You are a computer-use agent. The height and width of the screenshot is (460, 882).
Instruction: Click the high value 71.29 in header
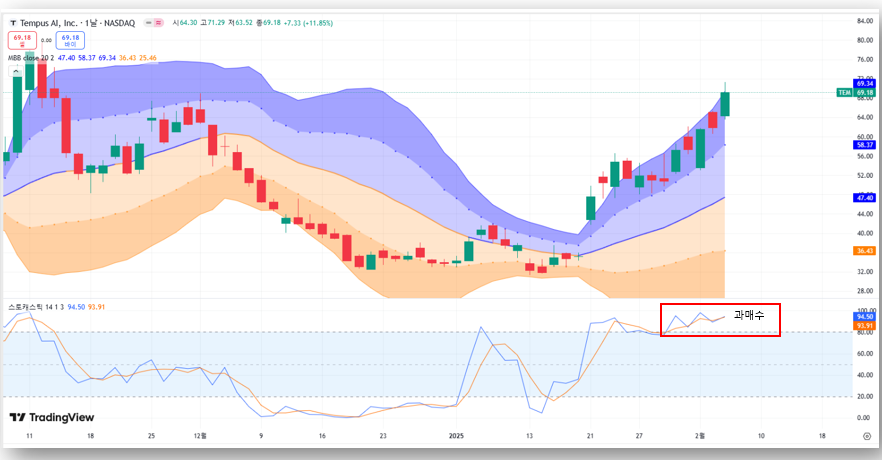coord(216,23)
